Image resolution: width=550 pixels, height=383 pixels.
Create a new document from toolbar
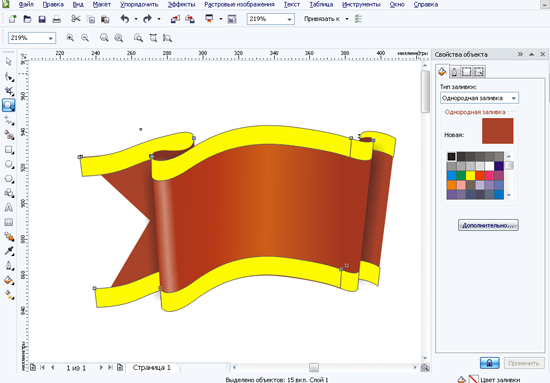click(13, 19)
